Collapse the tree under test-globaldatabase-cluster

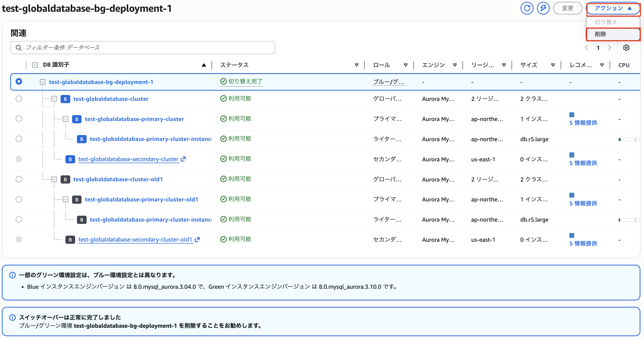[54, 99]
